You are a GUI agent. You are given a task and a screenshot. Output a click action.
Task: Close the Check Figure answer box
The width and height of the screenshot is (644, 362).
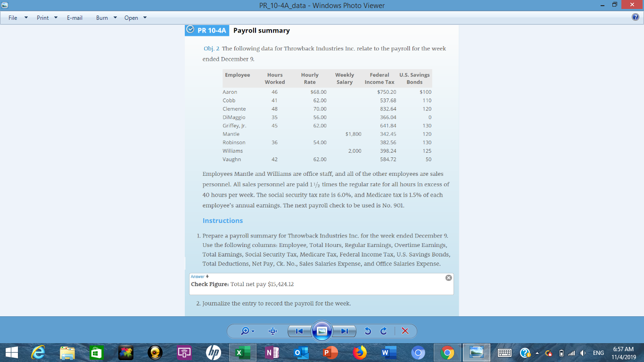pos(448,278)
